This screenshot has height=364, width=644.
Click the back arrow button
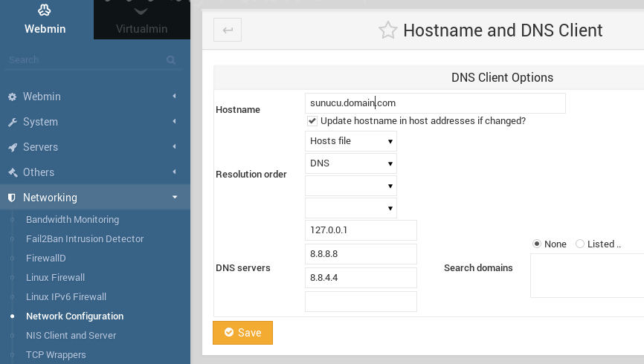coord(228,30)
